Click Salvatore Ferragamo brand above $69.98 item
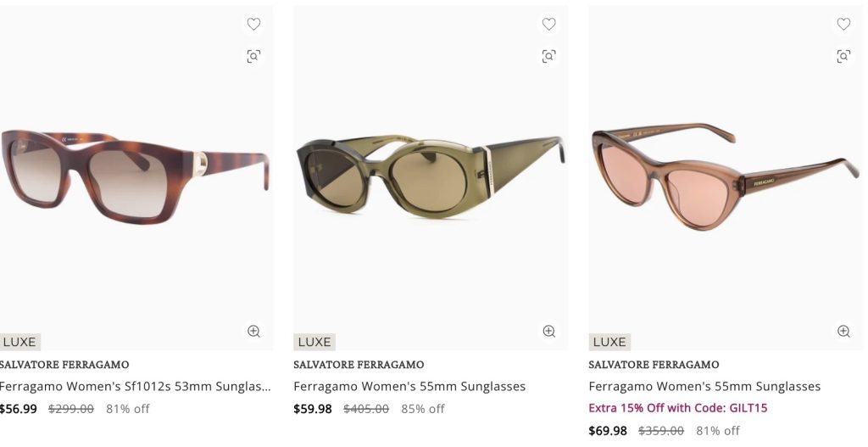The height and width of the screenshot is (447, 868). [x=654, y=365]
